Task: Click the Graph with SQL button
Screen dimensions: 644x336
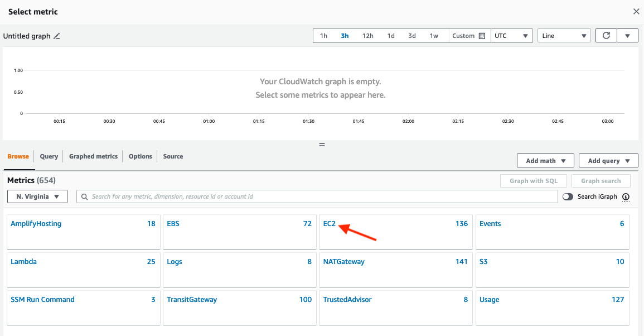Action: coord(534,181)
